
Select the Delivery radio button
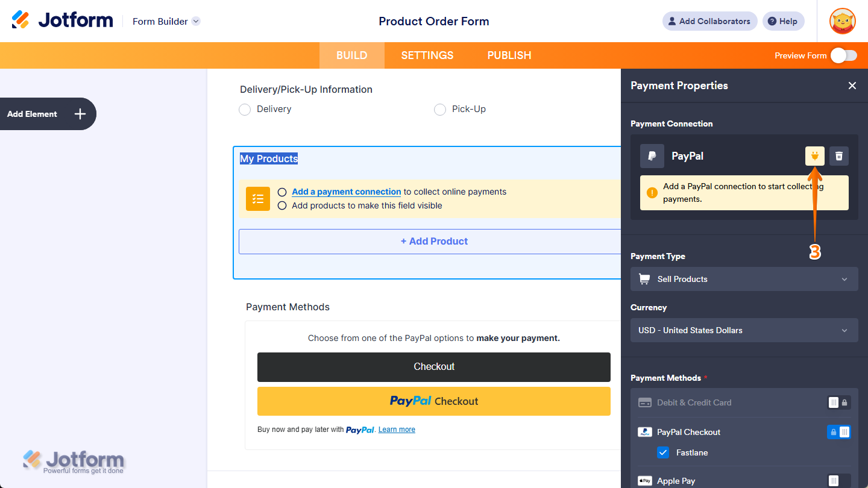tap(245, 109)
